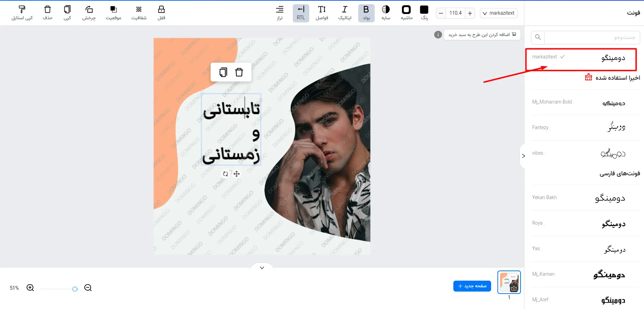644x309 pixels.
Task: Choose the Yekan Bakh font
Action: (585, 198)
